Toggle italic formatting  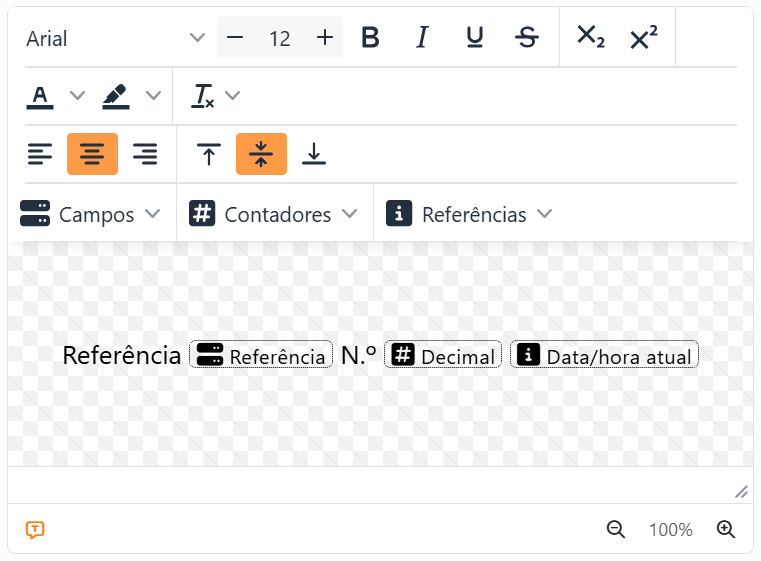pos(422,37)
